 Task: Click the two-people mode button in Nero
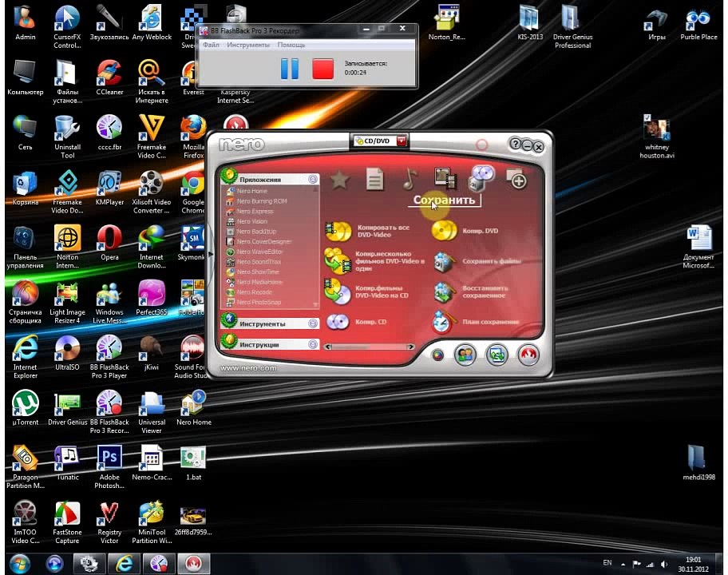click(x=465, y=355)
